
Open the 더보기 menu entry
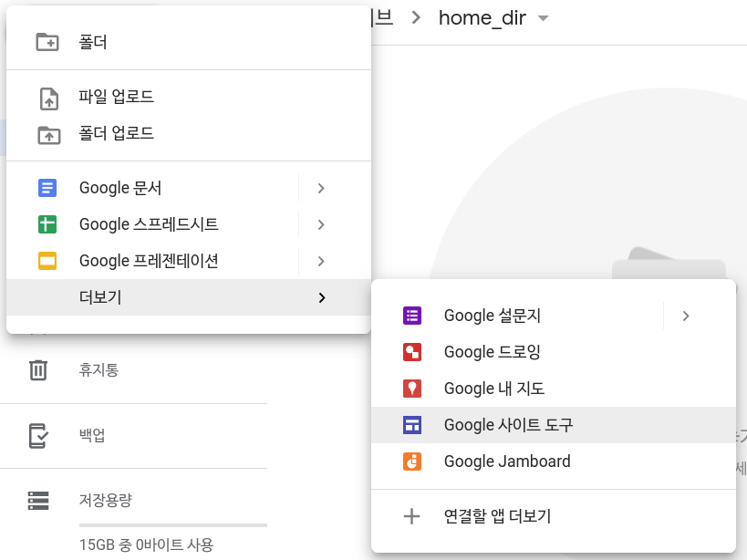tap(189, 297)
